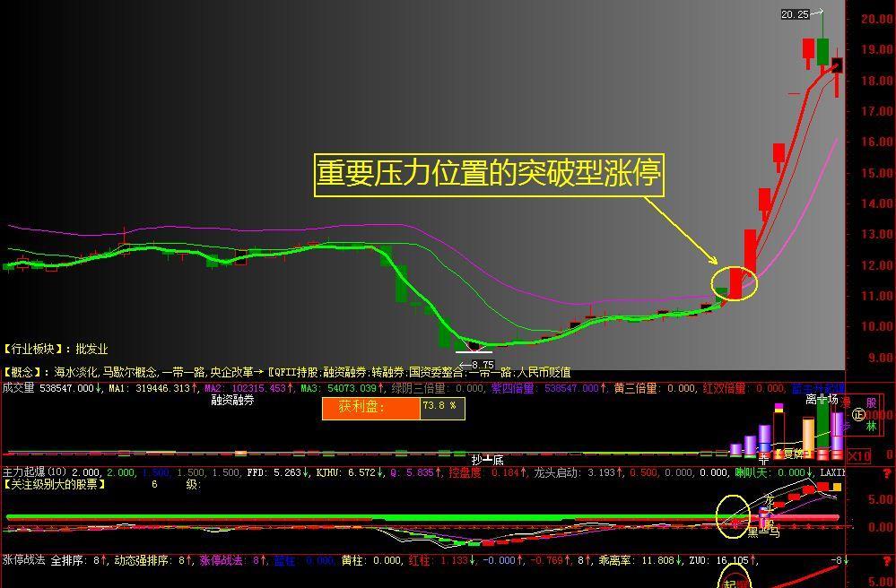Click the 【概念】 concept label
This screenshot has height=588, width=896.
coord(22,372)
